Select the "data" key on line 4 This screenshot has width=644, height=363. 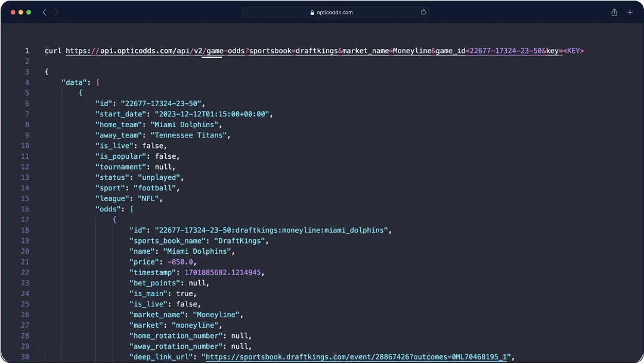pyautogui.click(x=74, y=82)
